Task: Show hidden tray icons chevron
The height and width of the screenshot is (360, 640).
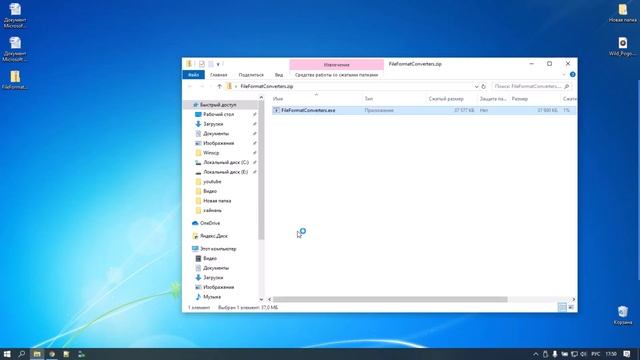Action: (536, 354)
